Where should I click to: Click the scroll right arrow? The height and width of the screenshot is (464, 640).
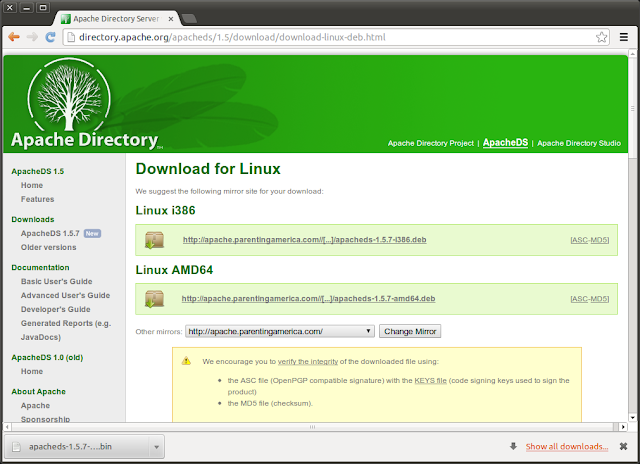(623, 427)
